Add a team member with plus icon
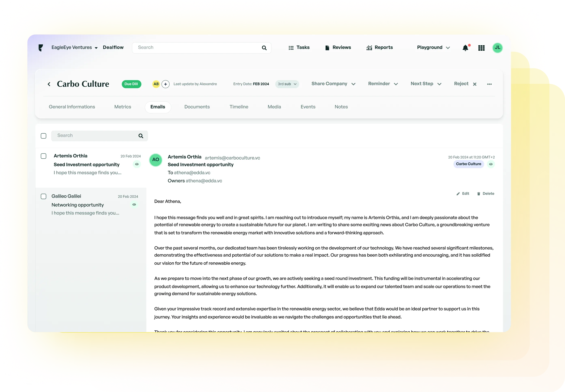Image resolution: width=565 pixels, height=392 pixels. tap(165, 84)
